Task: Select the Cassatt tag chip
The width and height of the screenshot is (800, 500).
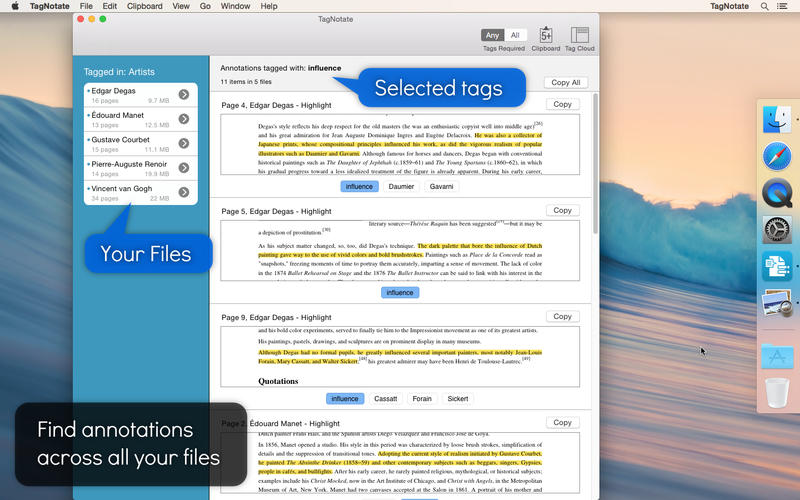Action: (385, 399)
